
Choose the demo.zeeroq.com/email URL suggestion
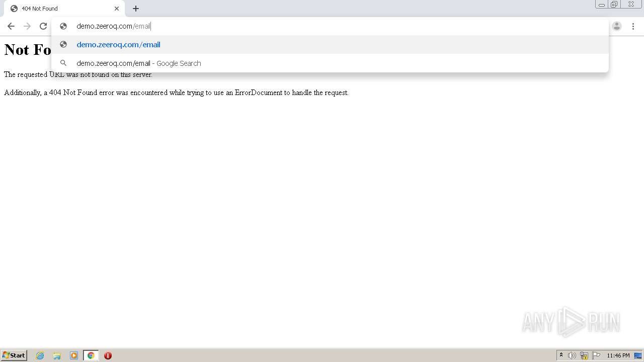[330, 45]
